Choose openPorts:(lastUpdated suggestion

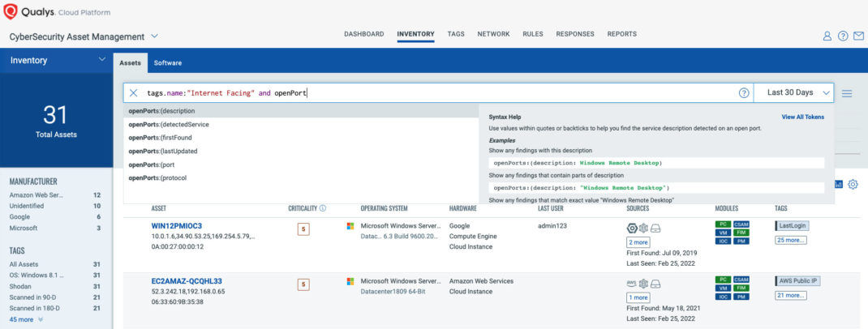301,151
